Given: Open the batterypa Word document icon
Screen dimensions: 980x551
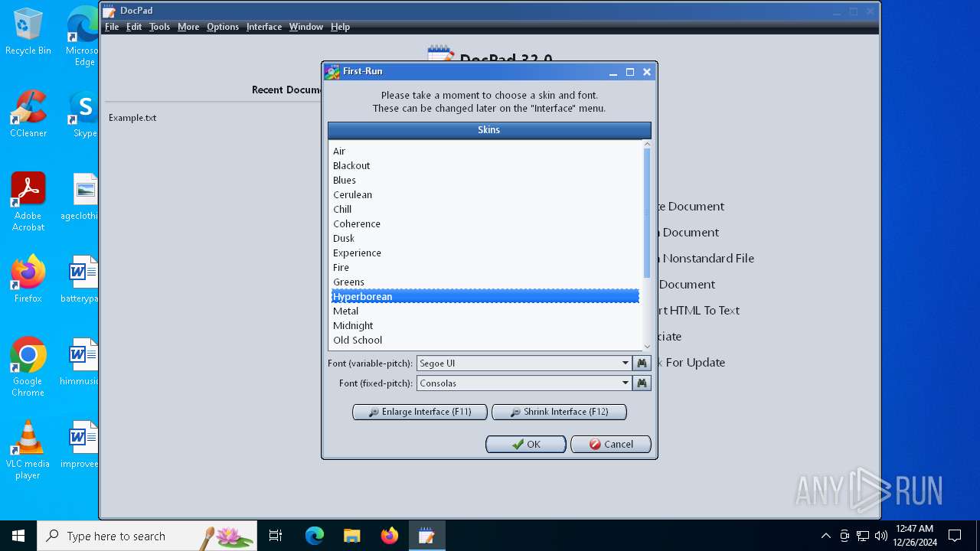Looking at the screenshot, I should (x=81, y=279).
